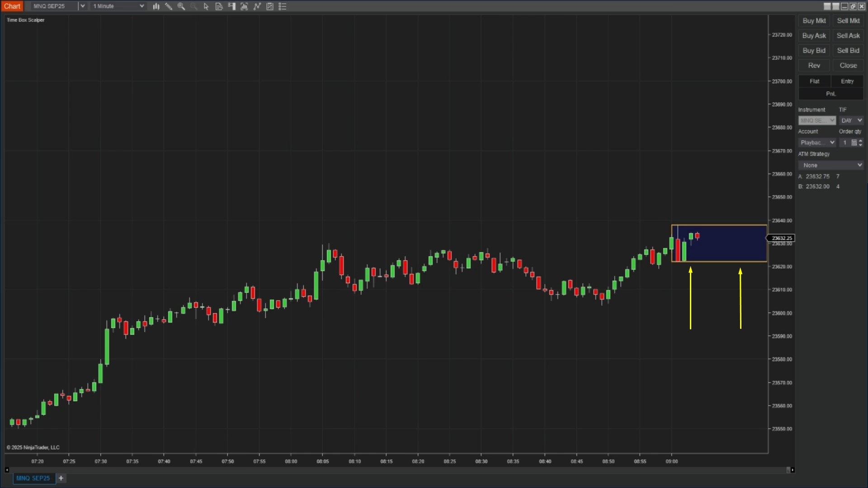This screenshot has width=868, height=488.
Task: Switch PnL display on
Action: [830, 94]
